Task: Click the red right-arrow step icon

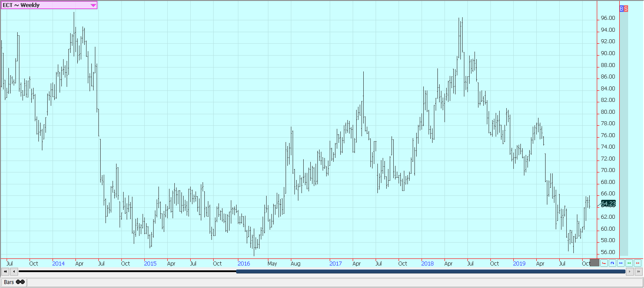Action: point(604,263)
